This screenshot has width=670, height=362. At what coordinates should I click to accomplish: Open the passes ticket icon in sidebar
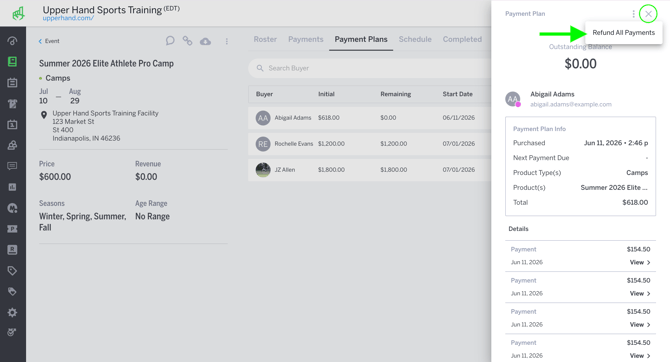[12, 229]
